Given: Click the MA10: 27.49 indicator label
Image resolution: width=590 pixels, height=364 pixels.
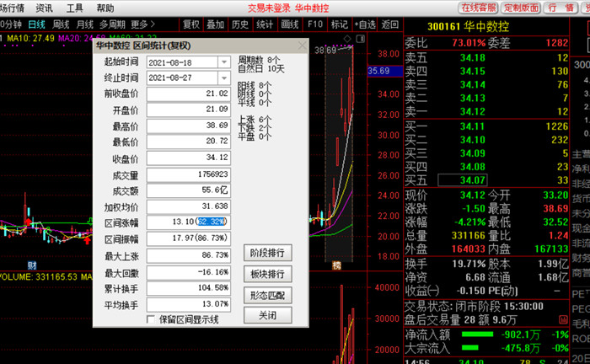Looking at the screenshot, I should point(31,39).
